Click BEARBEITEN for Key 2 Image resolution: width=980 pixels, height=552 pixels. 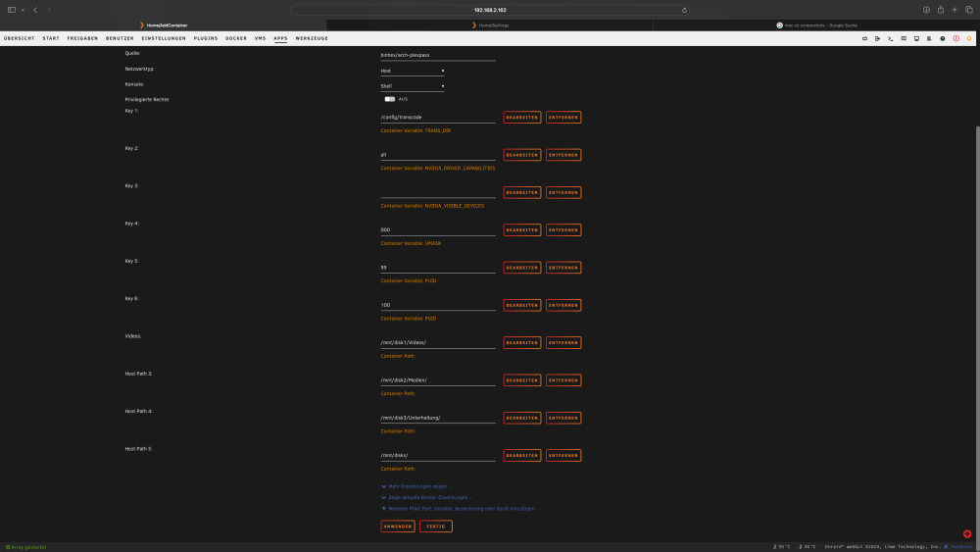tap(522, 154)
